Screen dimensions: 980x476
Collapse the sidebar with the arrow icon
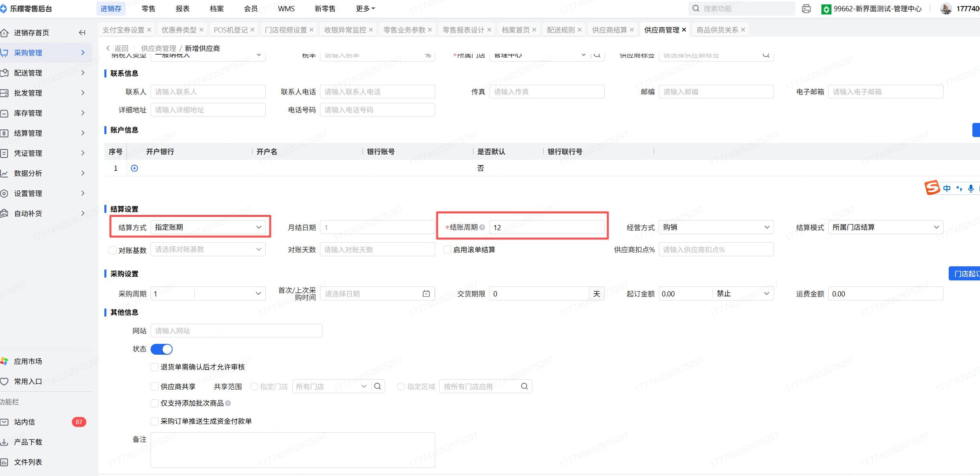coord(82,33)
